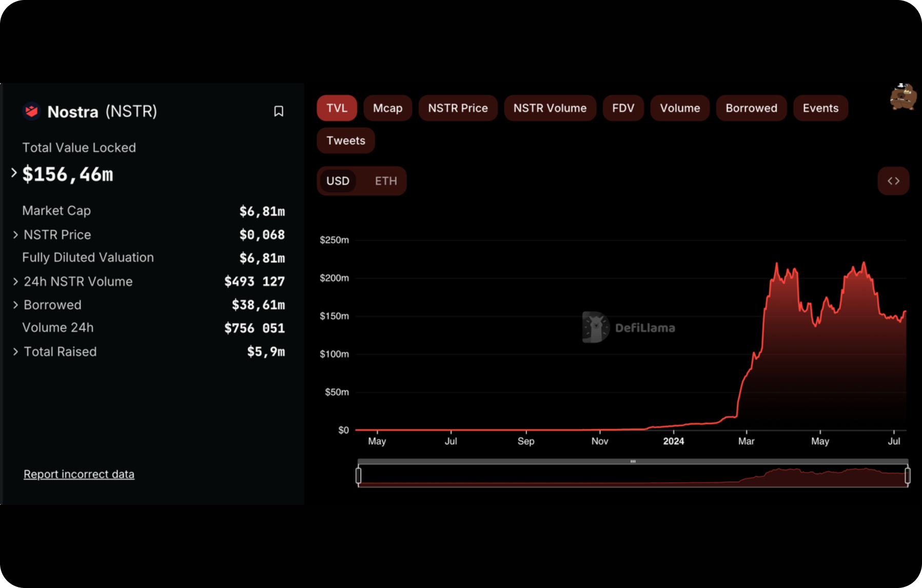Switch chart denomination to ETH
922x588 pixels.
click(x=386, y=181)
